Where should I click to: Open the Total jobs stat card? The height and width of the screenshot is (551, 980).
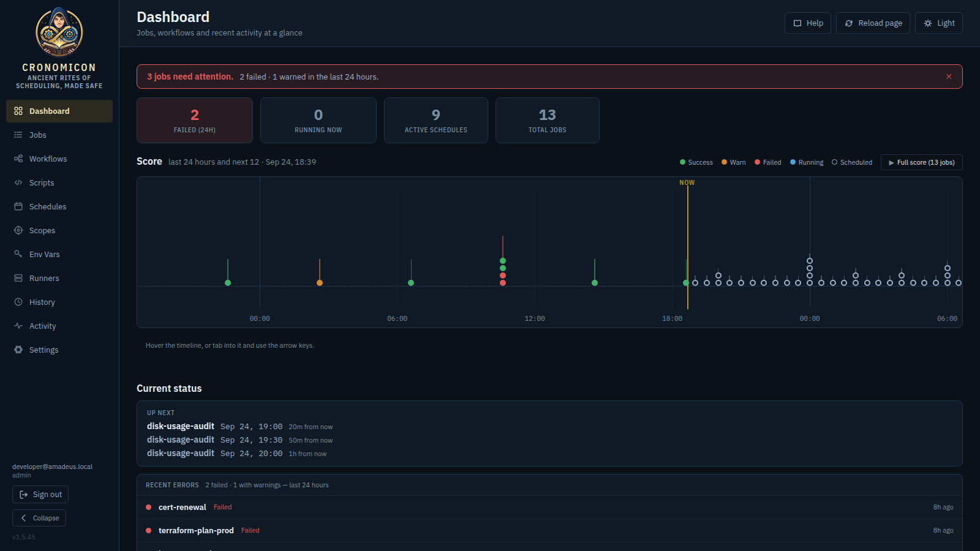(x=548, y=121)
